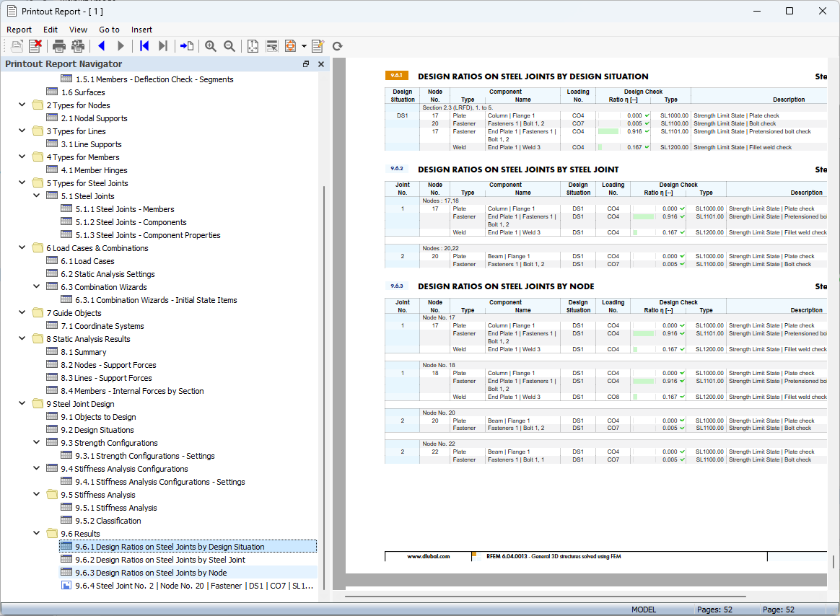The image size is (840, 616).
Task: Click the fit page to window icon
Action: point(253,45)
